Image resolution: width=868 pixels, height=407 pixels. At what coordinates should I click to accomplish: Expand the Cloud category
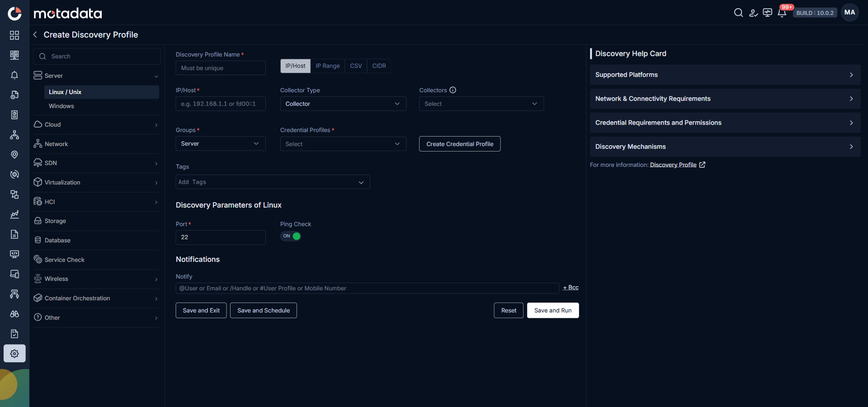(96, 124)
